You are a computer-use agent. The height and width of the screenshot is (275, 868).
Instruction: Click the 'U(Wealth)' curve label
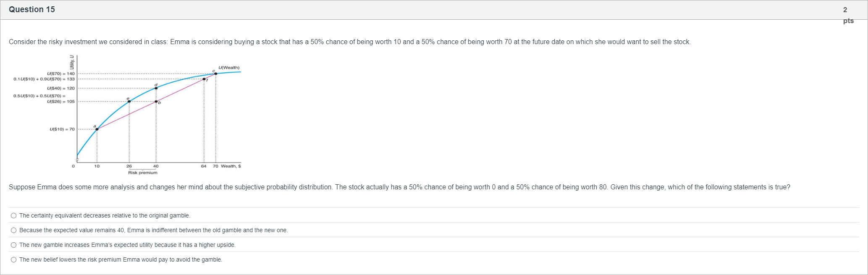[229, 68]
